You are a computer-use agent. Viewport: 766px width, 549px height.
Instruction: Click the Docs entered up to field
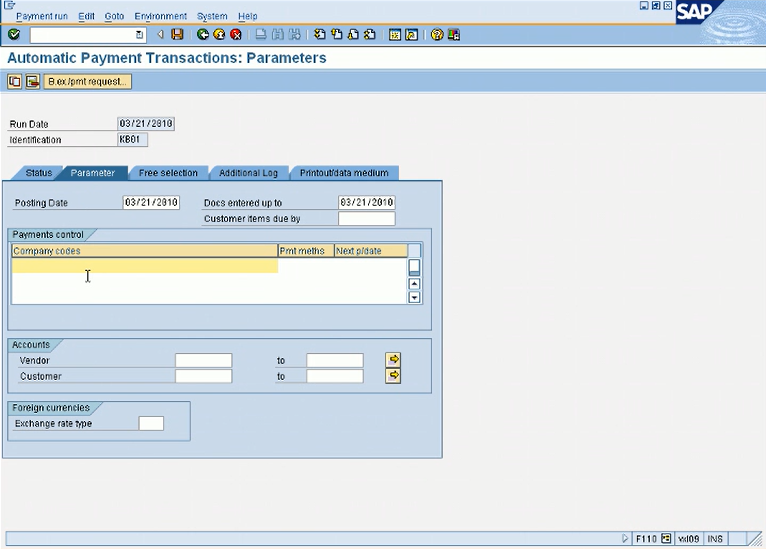point(366,203)
